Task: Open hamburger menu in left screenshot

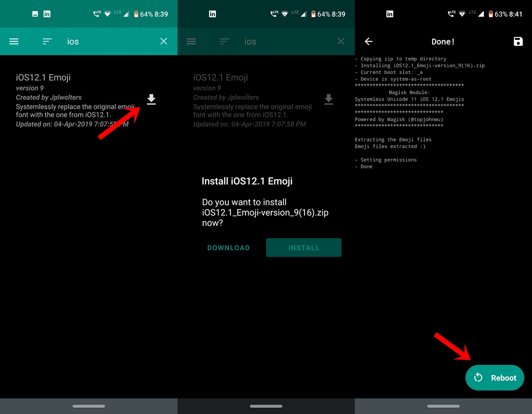Action: point(14,41)
